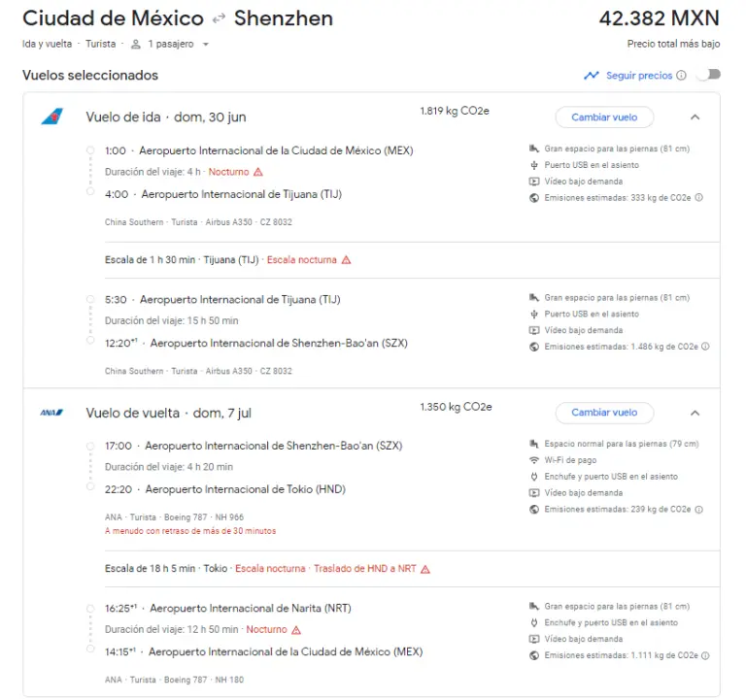
Task: Click the Escala nocturna warning icon at Tijuana
Action: click(347, 259)
